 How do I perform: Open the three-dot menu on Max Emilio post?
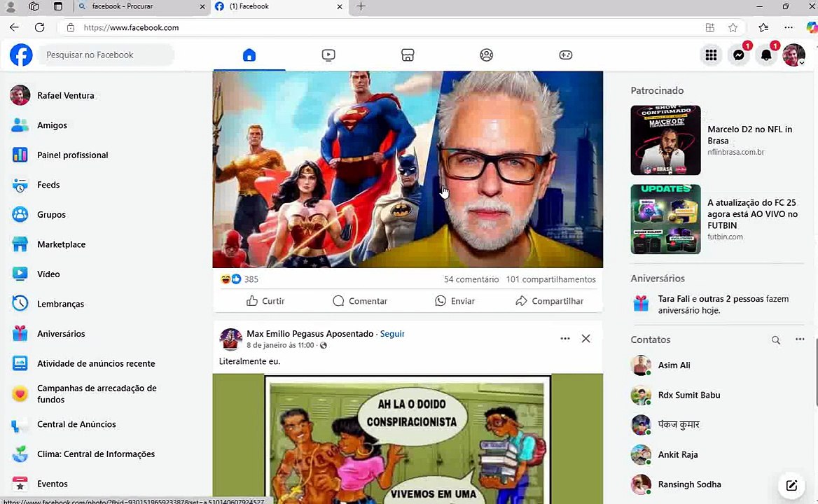point(565,339)
